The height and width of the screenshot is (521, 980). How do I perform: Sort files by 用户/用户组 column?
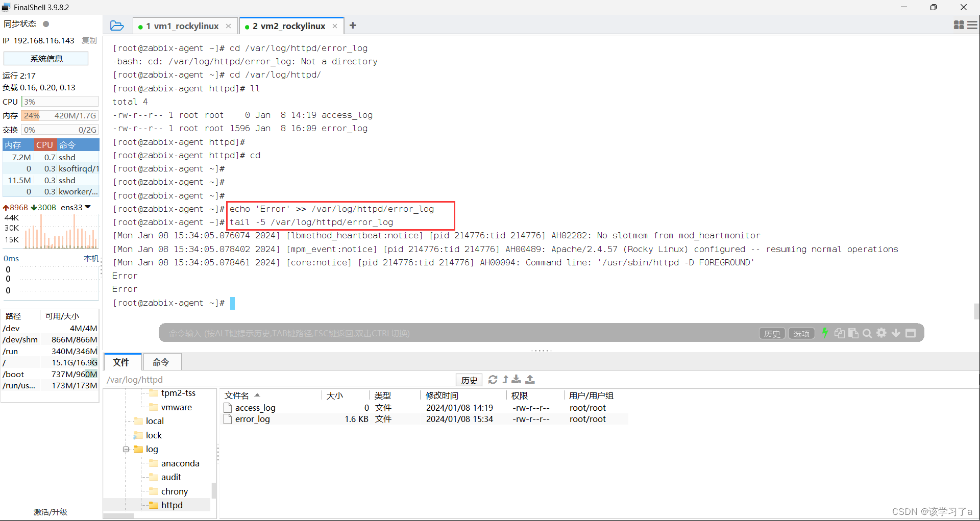(596, 395)
